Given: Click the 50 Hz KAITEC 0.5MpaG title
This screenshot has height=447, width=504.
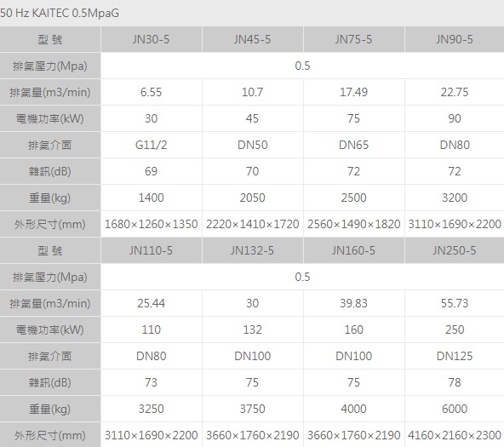Looking at the screenshot, I should pyautogui.click(x=60, y=13).
